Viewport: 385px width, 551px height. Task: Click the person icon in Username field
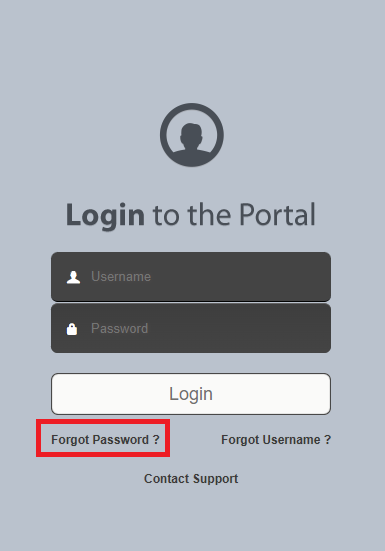point(73,277)
